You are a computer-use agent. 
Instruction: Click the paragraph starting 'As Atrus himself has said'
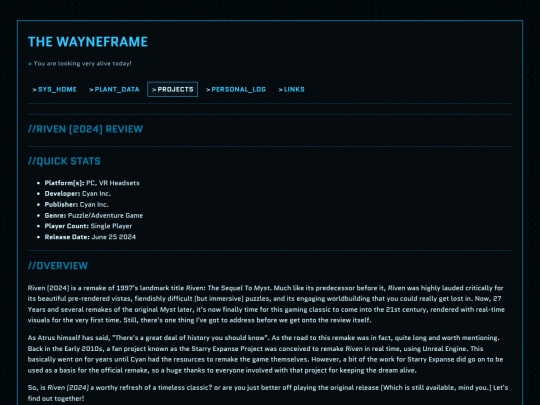tap(266, 354)
